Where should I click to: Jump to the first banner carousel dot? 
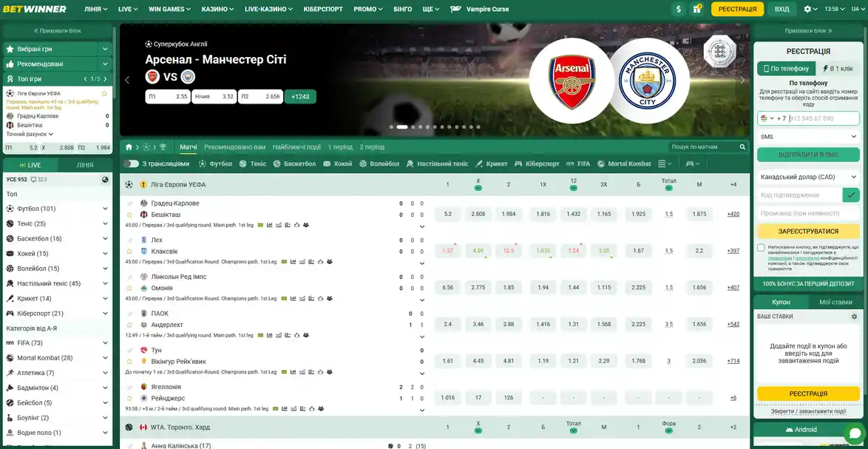tap(391, 126)
